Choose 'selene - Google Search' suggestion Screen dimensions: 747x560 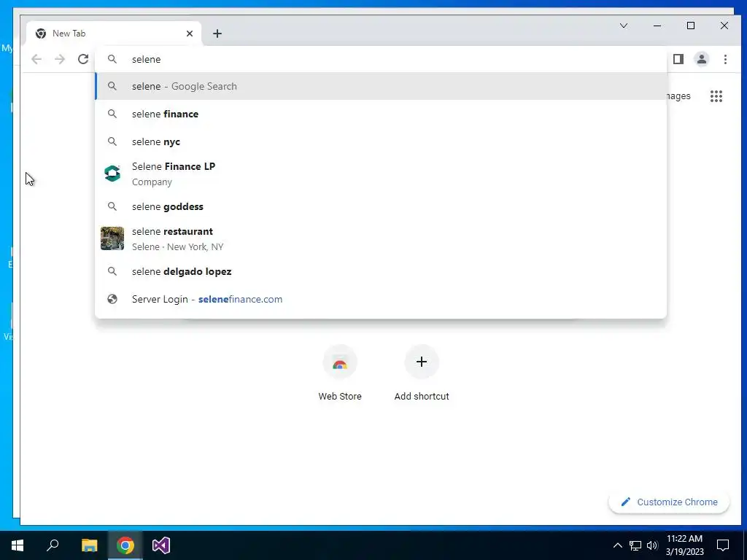point(381,86)
